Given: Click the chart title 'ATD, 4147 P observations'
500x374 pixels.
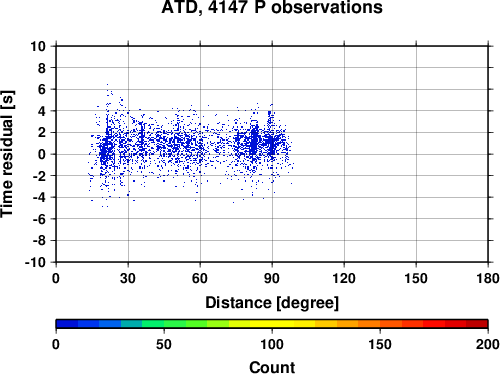Looking at the screenshot, I should coord(272,7).
